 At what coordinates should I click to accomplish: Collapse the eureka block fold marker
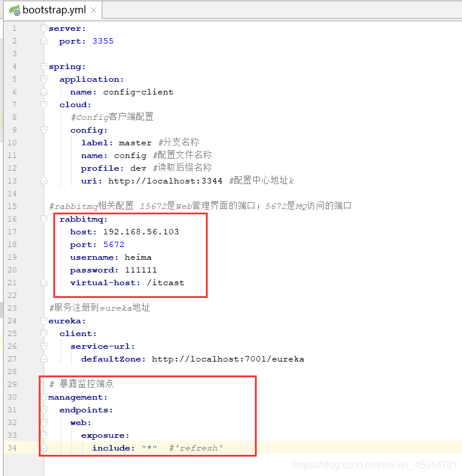click(x=44, y=321)
